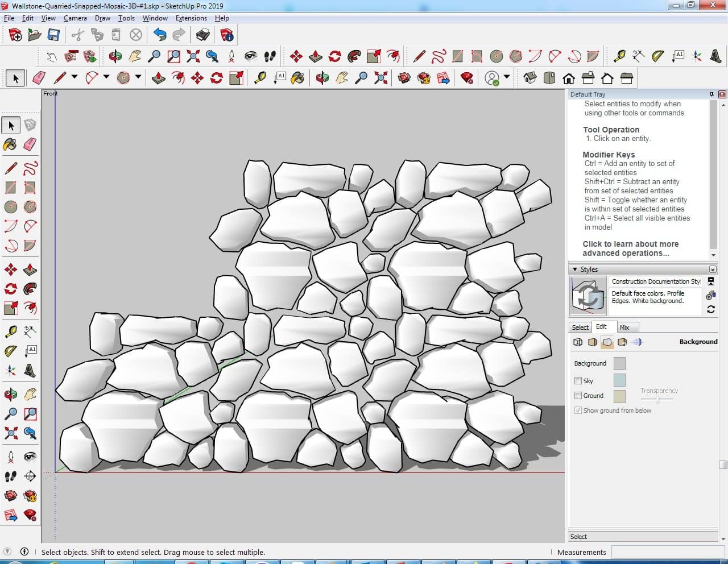Click the Undo arrow in the toolbar
Screen dimensions: 728x564
click(160, 35)
